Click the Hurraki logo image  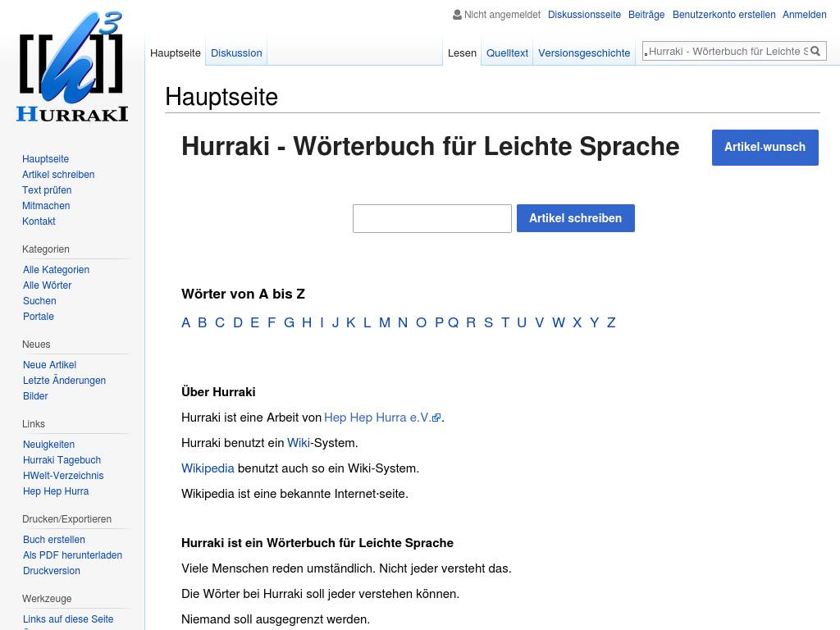tap(72, 67)
